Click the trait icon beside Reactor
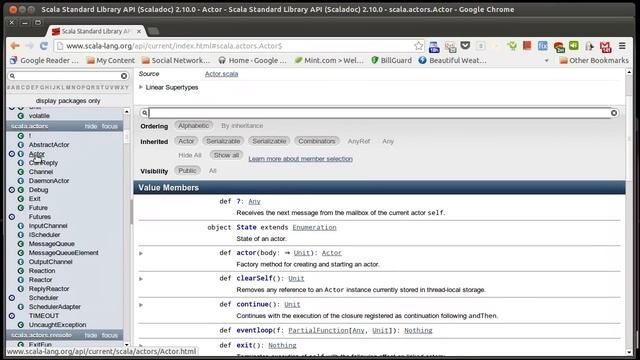 21,280
